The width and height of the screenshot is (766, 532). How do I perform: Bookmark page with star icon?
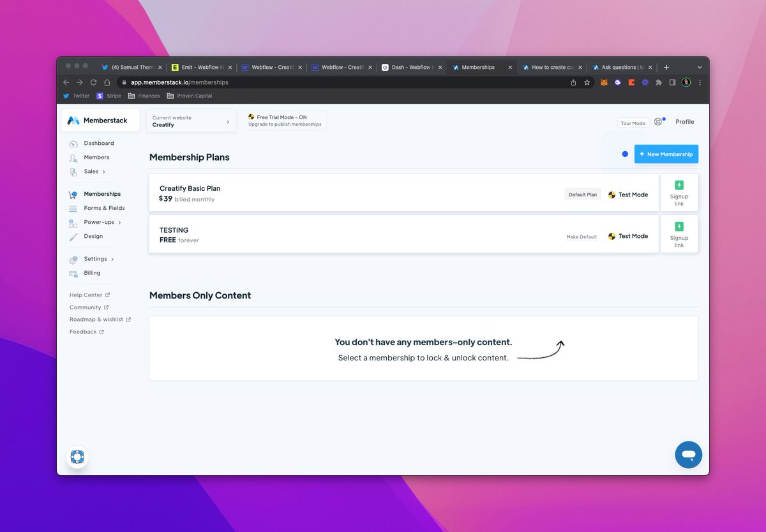tap(587, 82)
